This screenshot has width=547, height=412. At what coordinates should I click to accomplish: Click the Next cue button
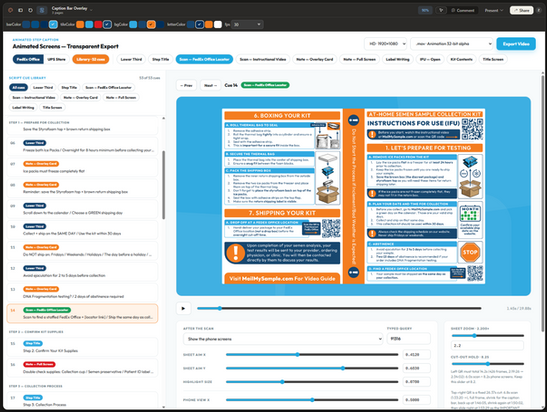coord(210,85)
